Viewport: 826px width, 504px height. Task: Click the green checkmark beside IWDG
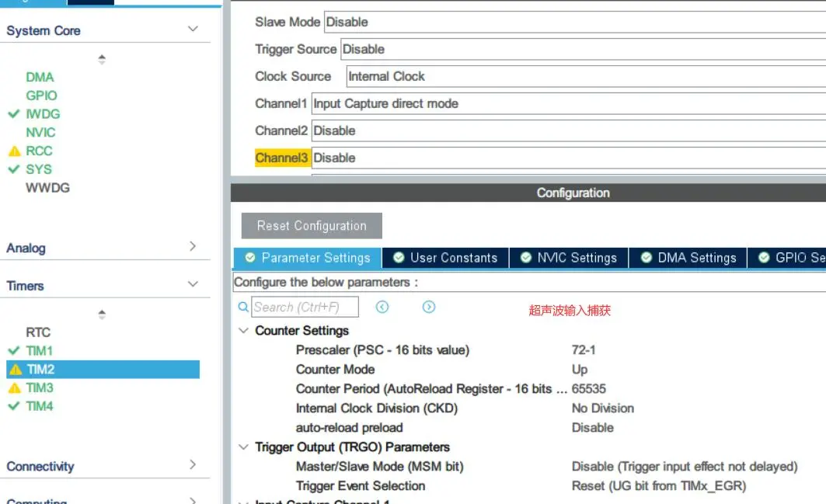14,114
